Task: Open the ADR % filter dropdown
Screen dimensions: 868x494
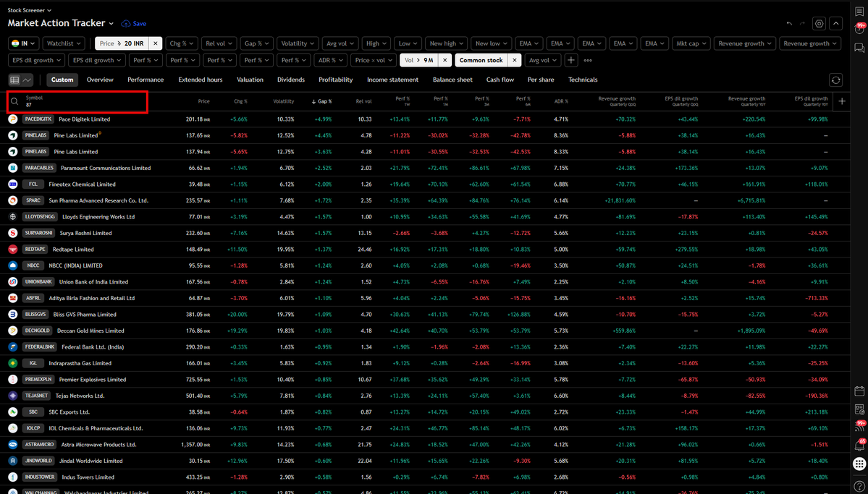Action: [x=331, y=60]
